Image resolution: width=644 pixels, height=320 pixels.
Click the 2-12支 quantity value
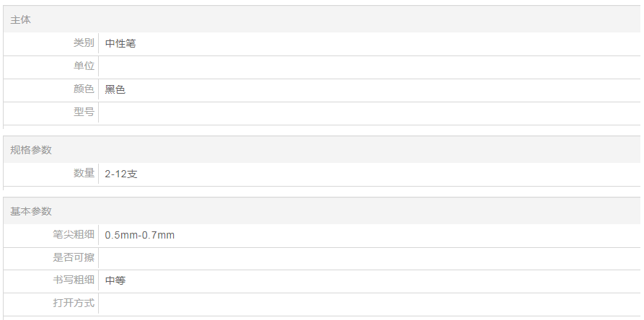[x=121, y=174]
